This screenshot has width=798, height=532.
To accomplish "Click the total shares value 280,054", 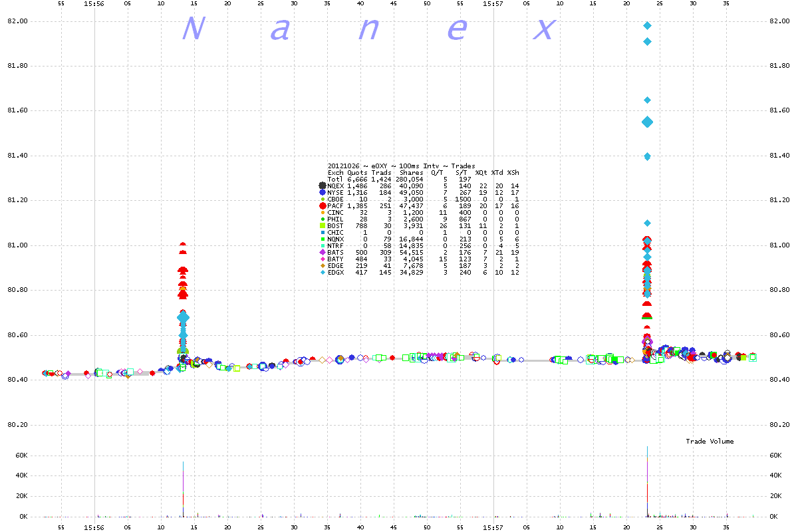I will pyautogui.click(x=410, y=179).
